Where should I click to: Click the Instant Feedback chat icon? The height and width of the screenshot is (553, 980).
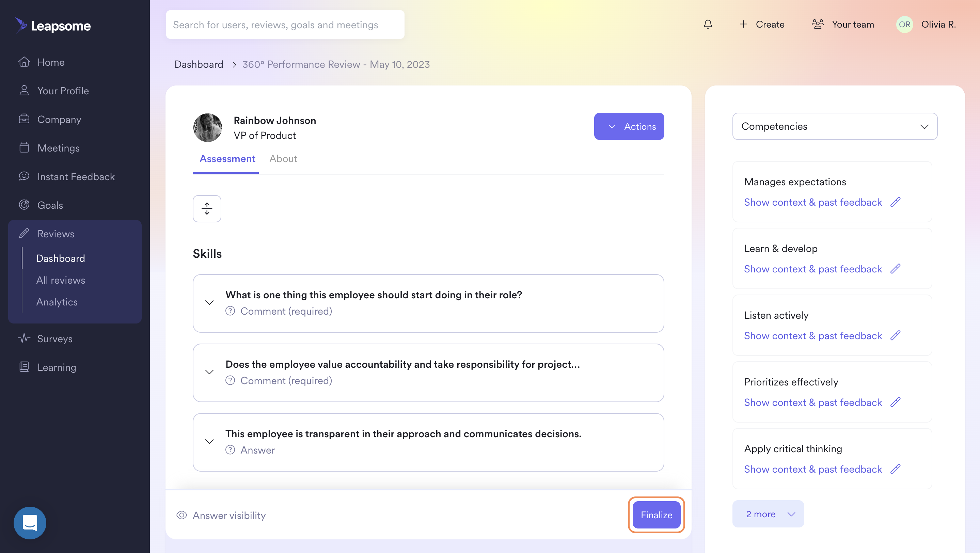24,176
